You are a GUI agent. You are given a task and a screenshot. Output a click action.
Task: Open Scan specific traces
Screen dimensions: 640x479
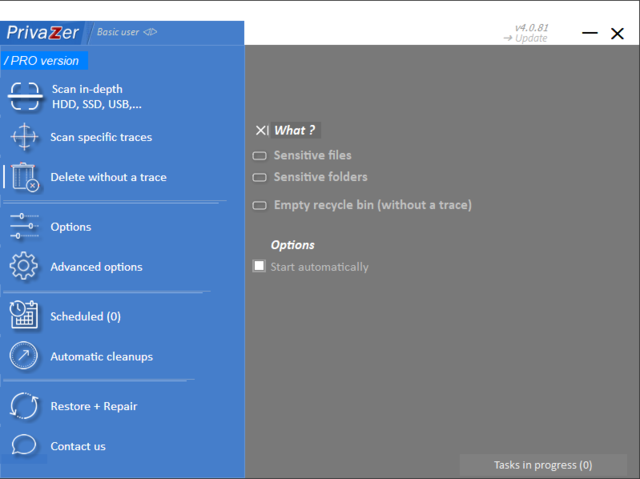click(101, 137)
